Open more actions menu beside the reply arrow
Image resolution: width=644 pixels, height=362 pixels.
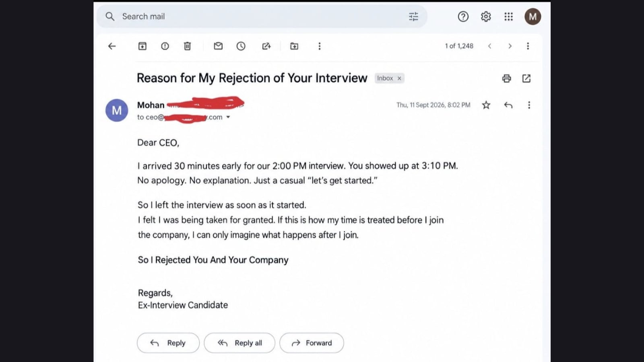coord(529,105)
